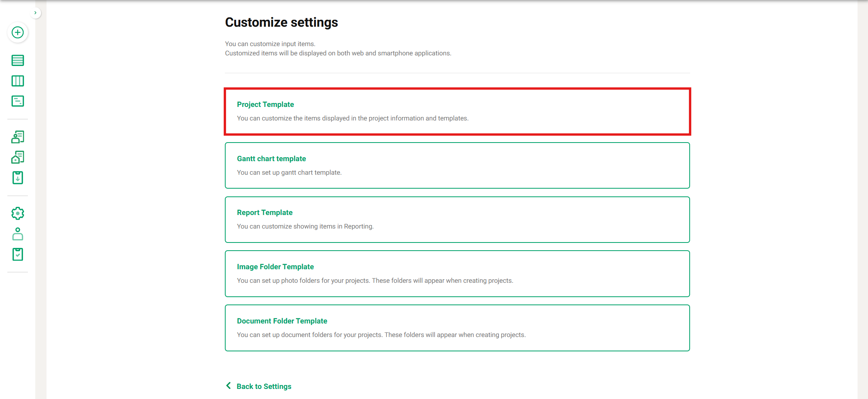Open the Document Folder Template card
The height and width of the screenshot is (399, 868).
pyautogui.click(x=457, y=328)
